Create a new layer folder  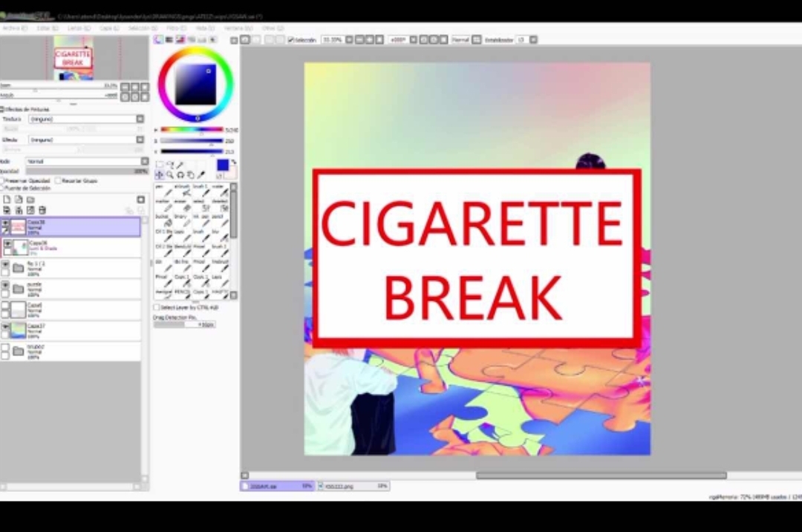30,200
